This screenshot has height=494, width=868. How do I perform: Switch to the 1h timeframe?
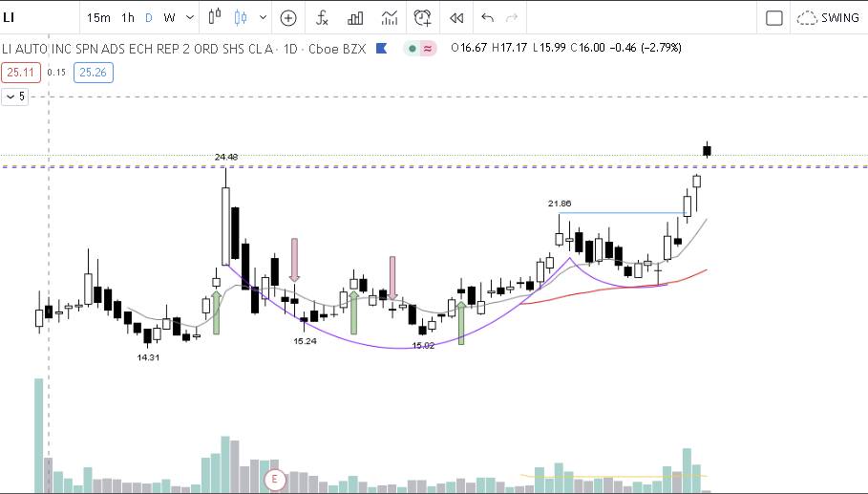[128, 18]
